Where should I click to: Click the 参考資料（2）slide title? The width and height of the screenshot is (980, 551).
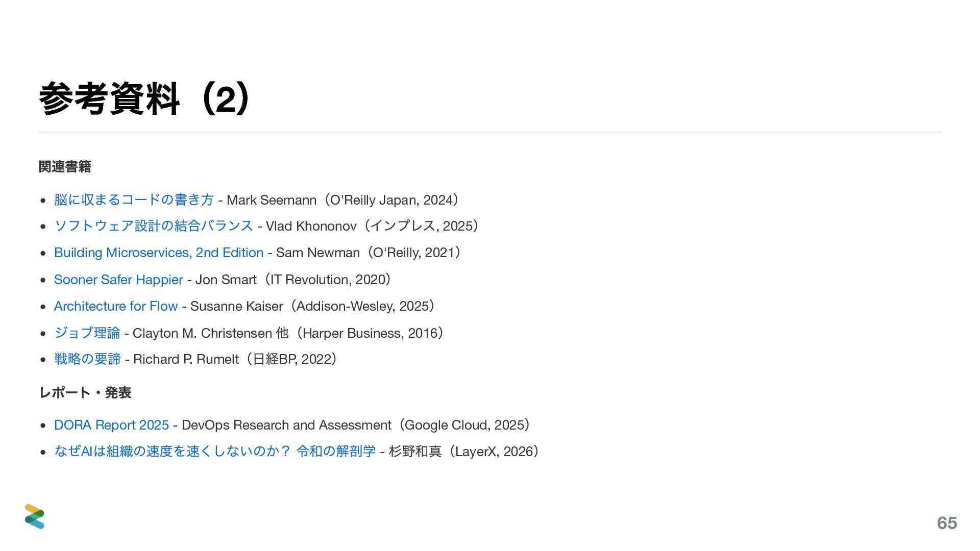(144, 98)
